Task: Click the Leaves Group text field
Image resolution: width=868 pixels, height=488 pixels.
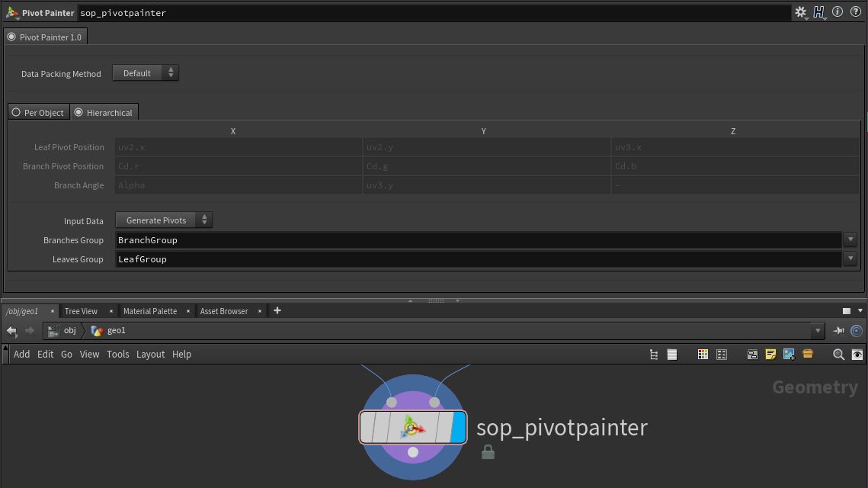Action: point(479,259)
